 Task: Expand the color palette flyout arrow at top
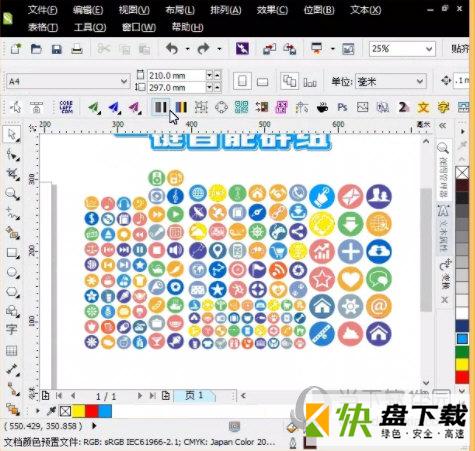(463, 131)
